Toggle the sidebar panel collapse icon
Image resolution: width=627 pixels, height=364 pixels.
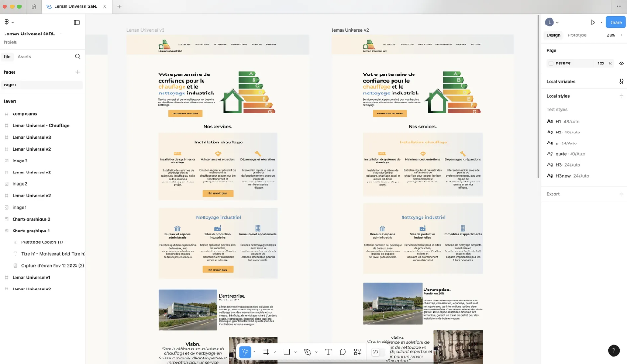[x=76, y=22]
